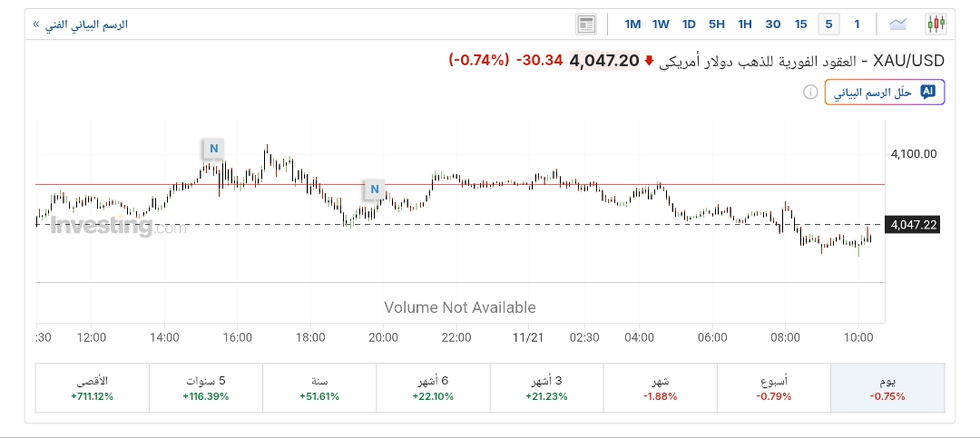Image resolution: width=980 pixels, height=438 pixels.
Task: Select the 1D chart interval
Action: pos(689,24)
